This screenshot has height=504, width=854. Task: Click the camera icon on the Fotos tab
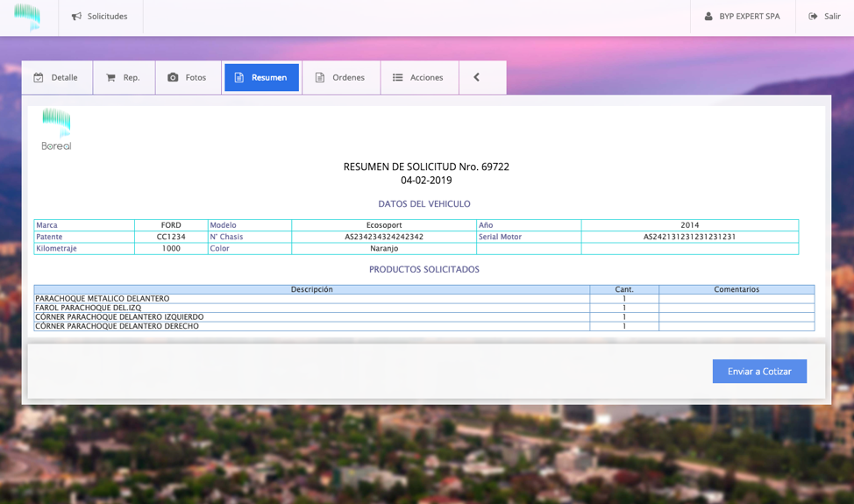[173, 78]
